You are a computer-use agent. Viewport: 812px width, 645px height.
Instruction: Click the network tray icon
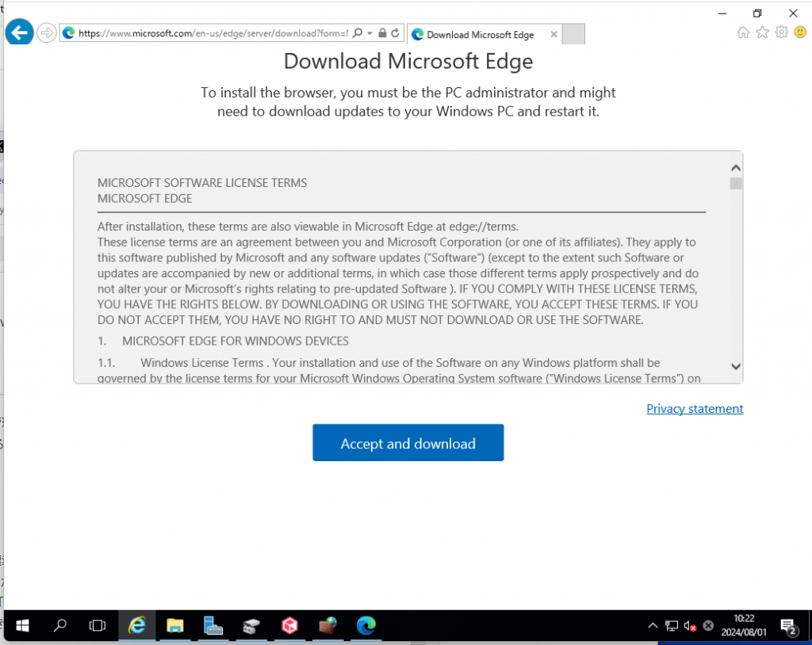tap(671, 626)
